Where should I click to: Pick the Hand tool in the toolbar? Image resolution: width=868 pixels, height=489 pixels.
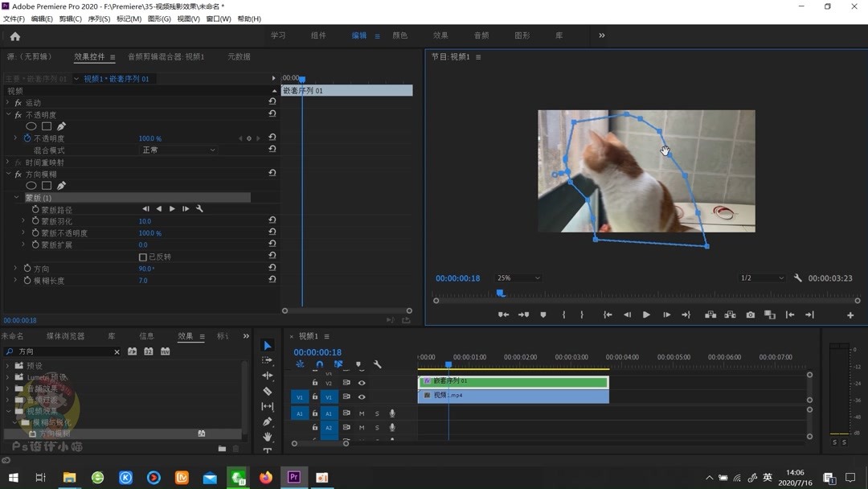point(268,437)
